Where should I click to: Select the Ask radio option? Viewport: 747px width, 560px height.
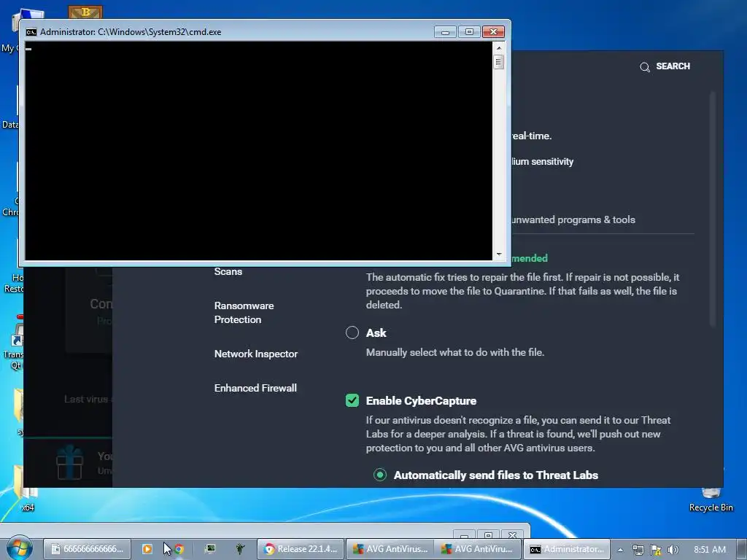(352, 332)
